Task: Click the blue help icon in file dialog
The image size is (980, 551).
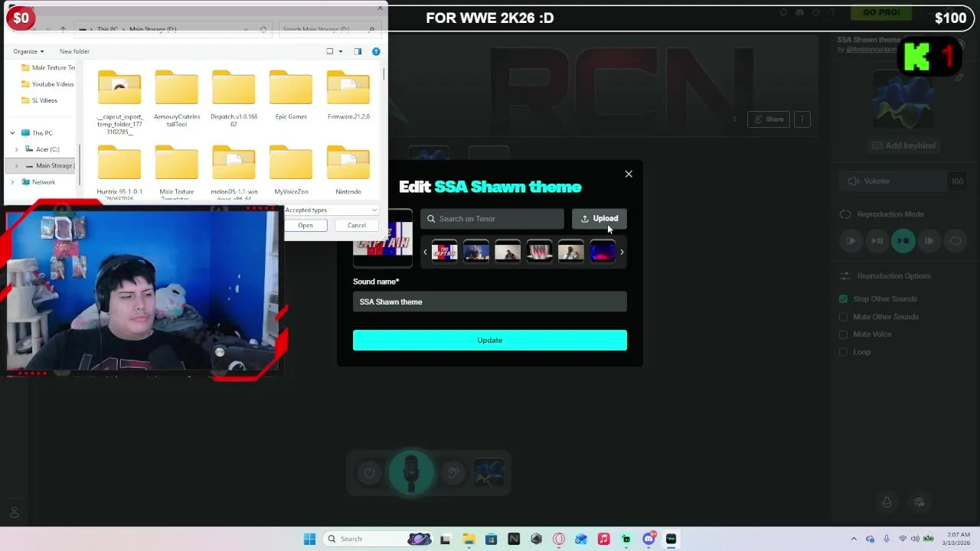Action: click(x=376, y=51)
